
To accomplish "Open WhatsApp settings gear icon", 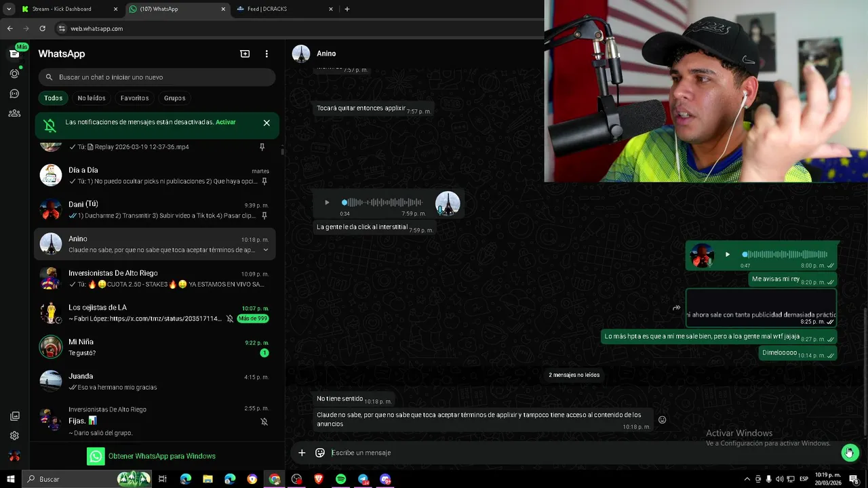I will [14, 436].
